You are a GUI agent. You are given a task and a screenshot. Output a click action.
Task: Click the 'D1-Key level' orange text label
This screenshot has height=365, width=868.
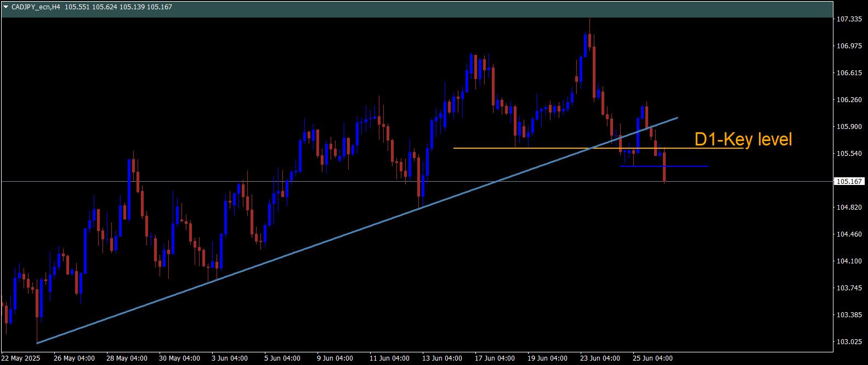[743, 139]
